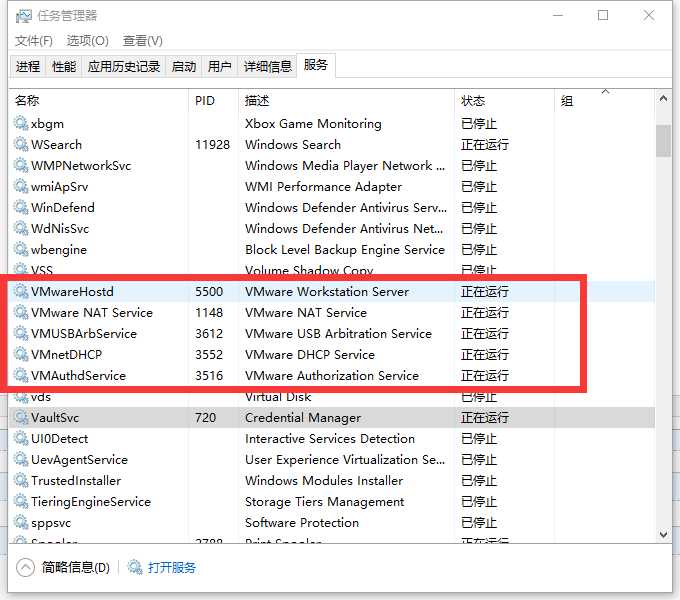Select the VMUSBArbService row name

[84, 333]
